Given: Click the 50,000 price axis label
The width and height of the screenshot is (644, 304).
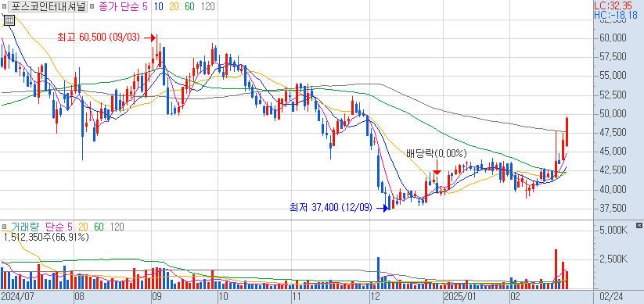Looking at the screenshot, I should (613, 113).
